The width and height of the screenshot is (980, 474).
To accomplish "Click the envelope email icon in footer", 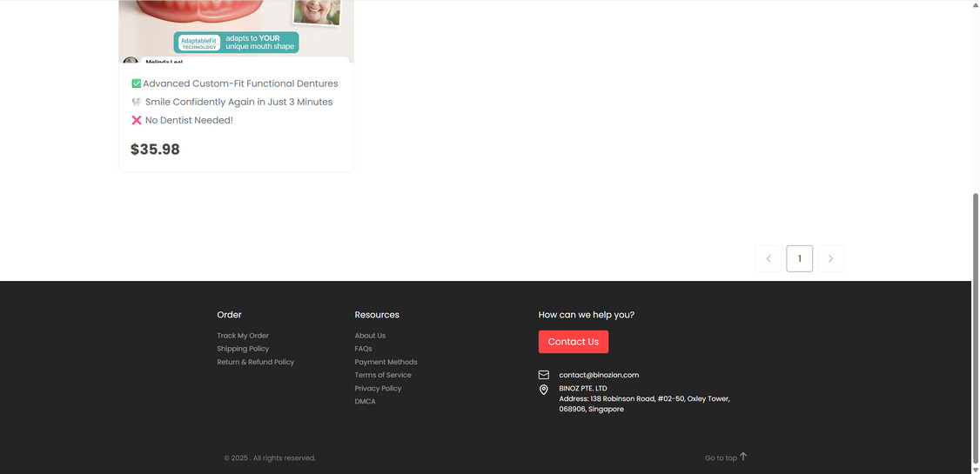I will 544,375.
